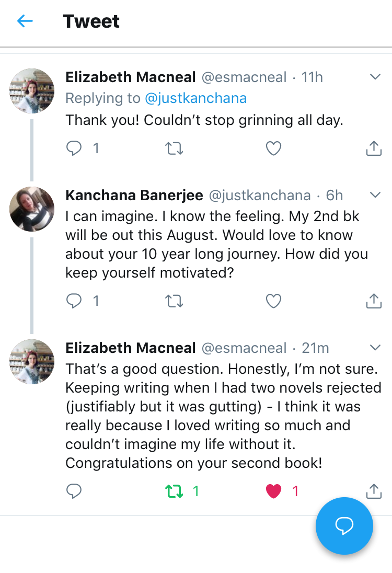
Task: Open options chevron on the 11h tweet
Action: [375, 77]
